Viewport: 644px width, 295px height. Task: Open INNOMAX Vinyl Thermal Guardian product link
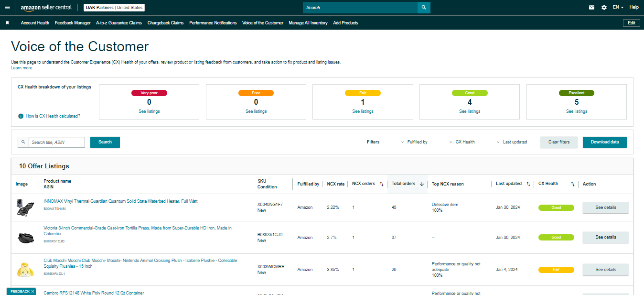point(120,201)
